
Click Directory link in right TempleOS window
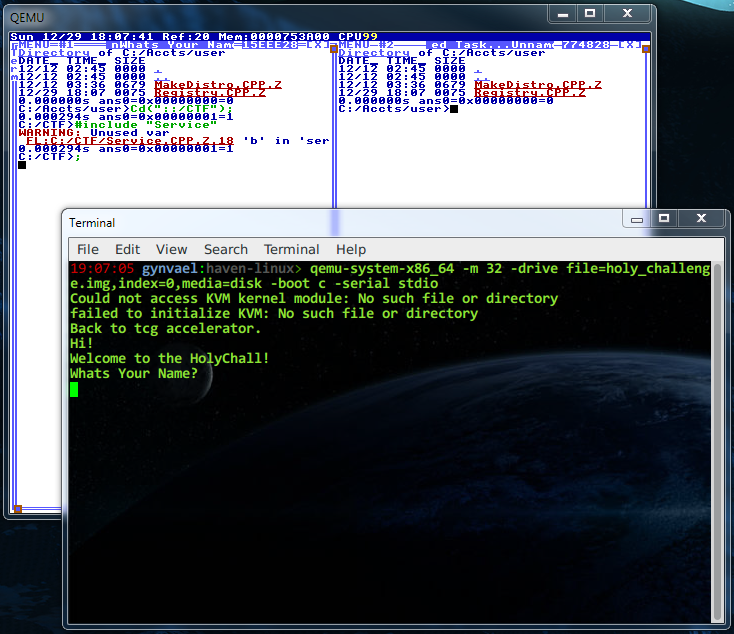tap(374, 53)
